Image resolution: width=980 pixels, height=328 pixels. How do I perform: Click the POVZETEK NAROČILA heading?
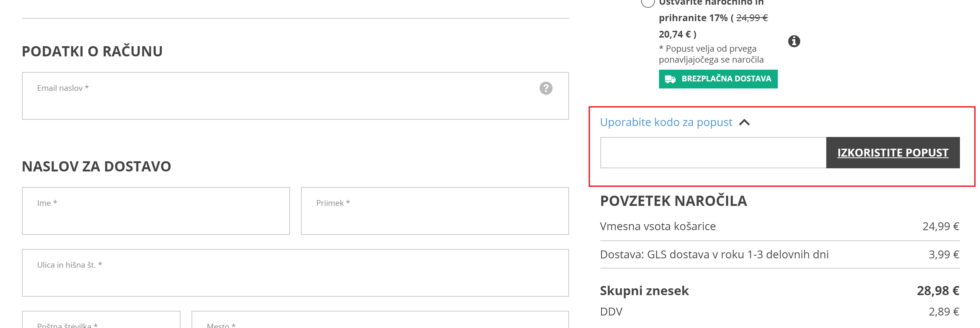(673, 201)
